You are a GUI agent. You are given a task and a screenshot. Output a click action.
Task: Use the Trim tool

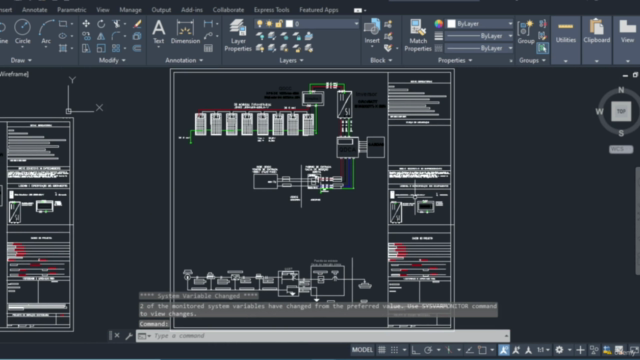point(117,24)
